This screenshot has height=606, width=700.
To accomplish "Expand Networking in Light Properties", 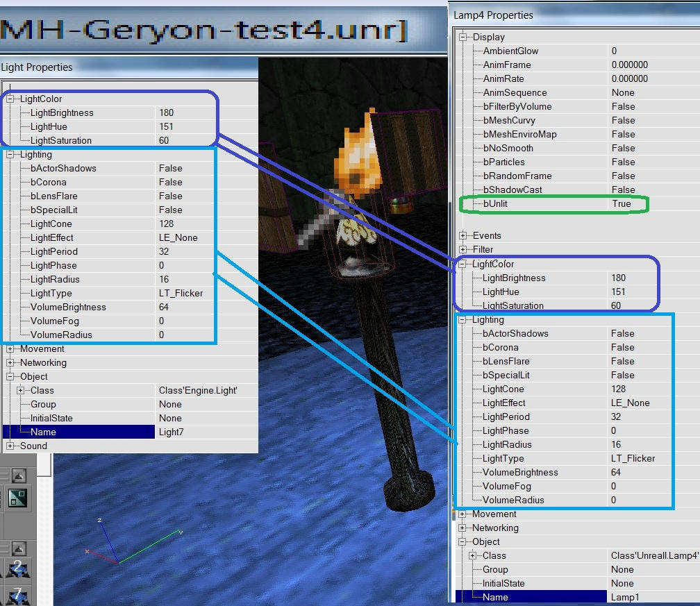I will coord(10,363).
